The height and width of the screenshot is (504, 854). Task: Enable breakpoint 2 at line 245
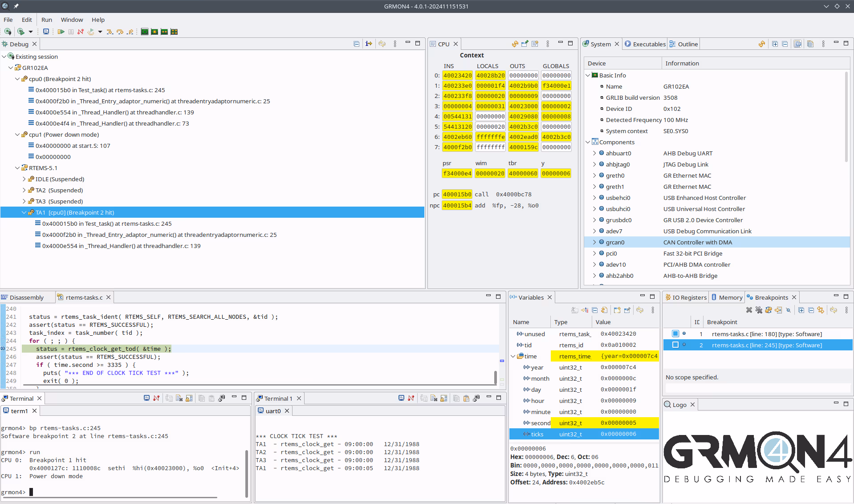click(675, 345)
